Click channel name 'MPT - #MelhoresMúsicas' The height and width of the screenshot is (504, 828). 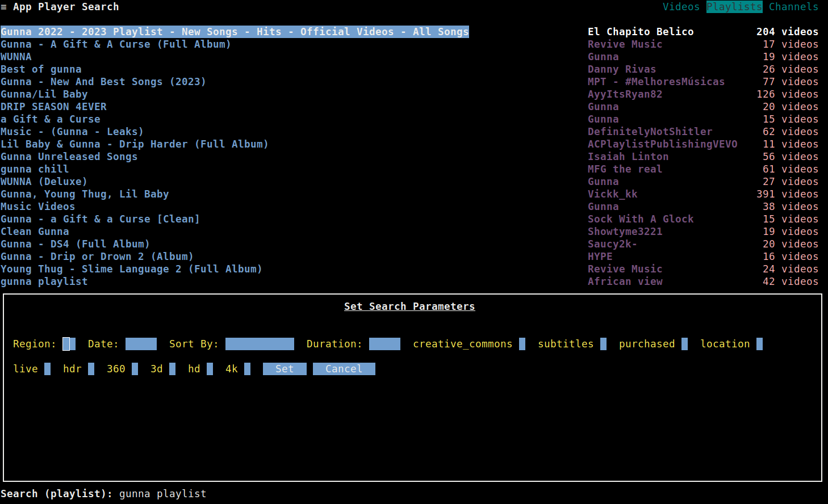(656, 82)
